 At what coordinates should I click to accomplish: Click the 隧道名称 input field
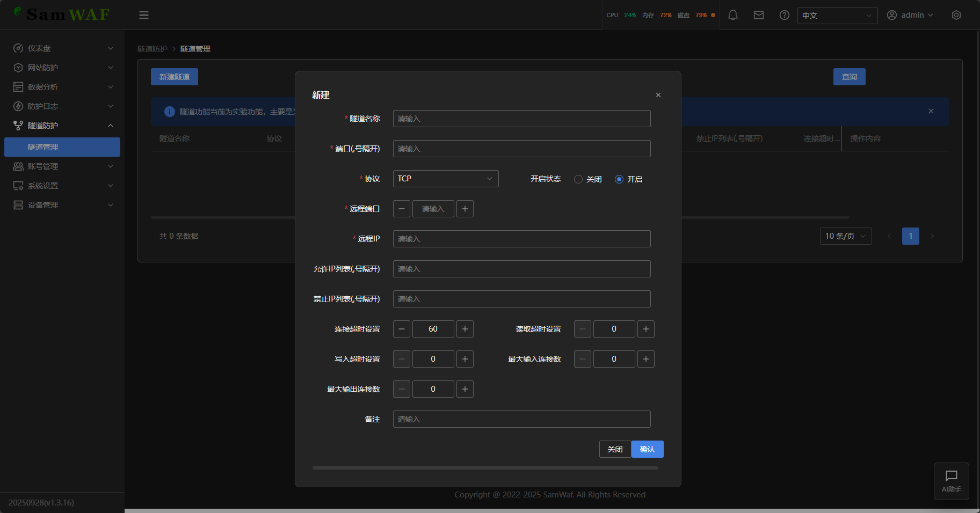tap(521, 119)
